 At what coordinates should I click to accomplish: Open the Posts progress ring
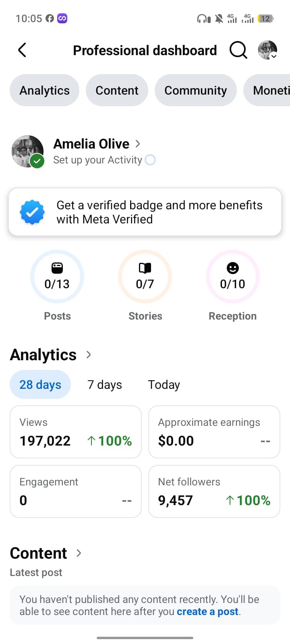point(57,277)
